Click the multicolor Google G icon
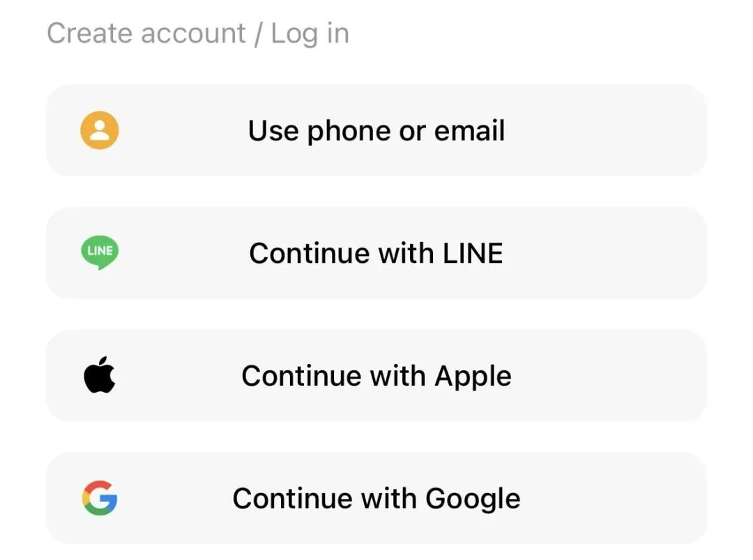Viewport: 753px width, 560px height. (100, 498)
